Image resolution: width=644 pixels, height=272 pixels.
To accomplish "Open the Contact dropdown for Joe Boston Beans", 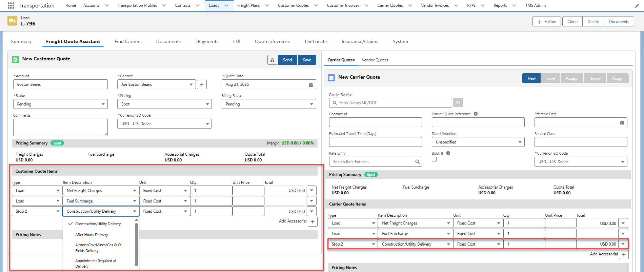I will [x=156, y=84].
